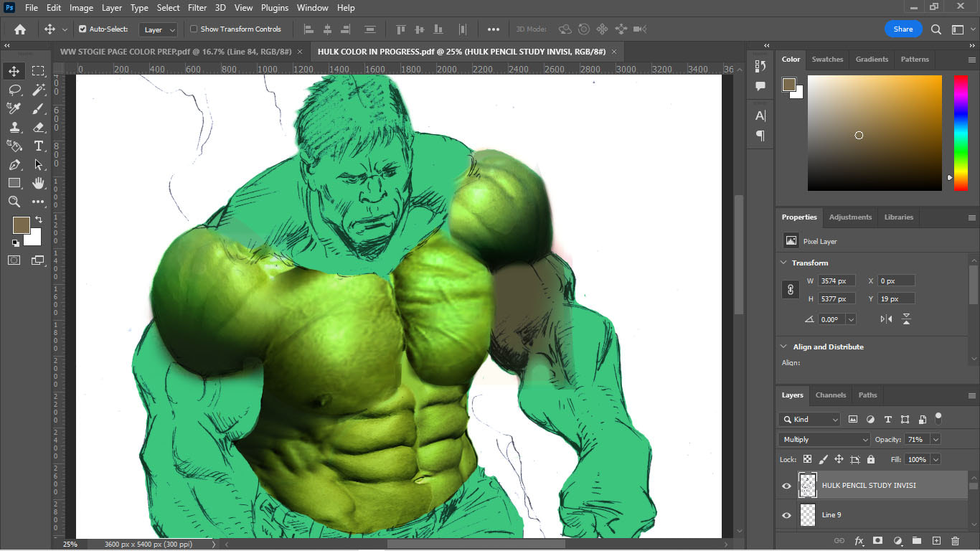Set the foreground color swatch
The image size is (980, 551).
(x=21, y=225)
